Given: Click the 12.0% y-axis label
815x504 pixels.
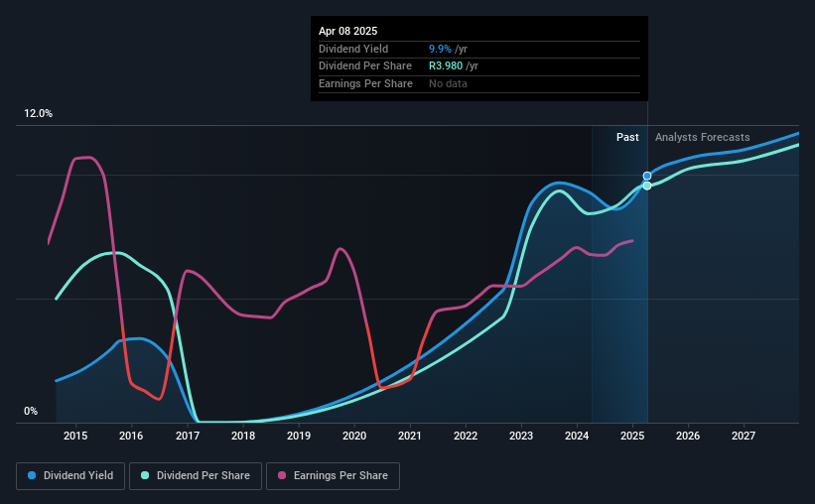Looking at the screenshot, I should point(38,114).
